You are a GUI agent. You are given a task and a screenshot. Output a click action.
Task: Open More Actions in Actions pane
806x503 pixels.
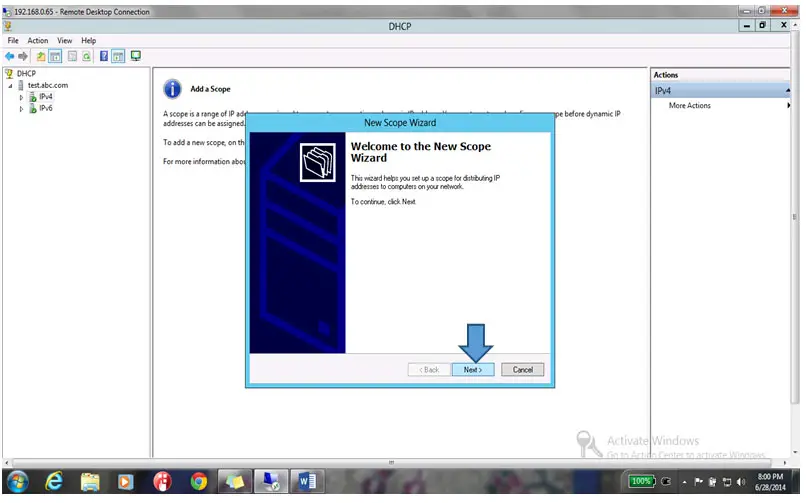coord(690,105)
